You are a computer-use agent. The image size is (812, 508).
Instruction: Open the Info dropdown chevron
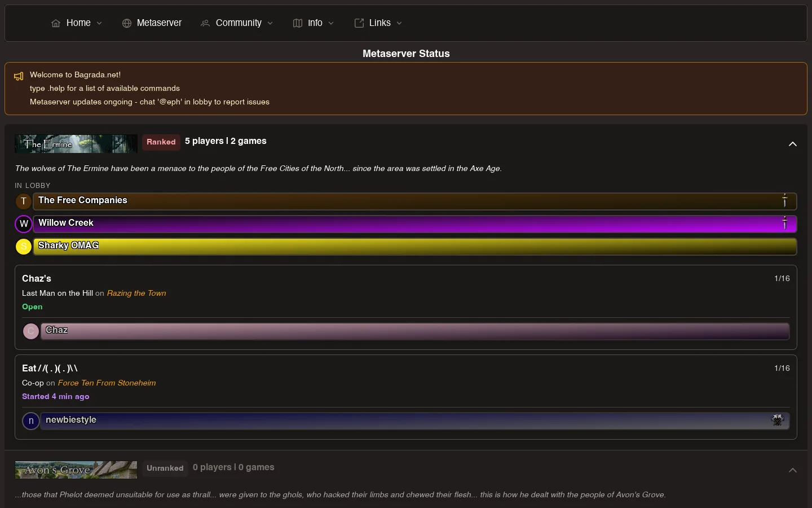click(331, 23)
